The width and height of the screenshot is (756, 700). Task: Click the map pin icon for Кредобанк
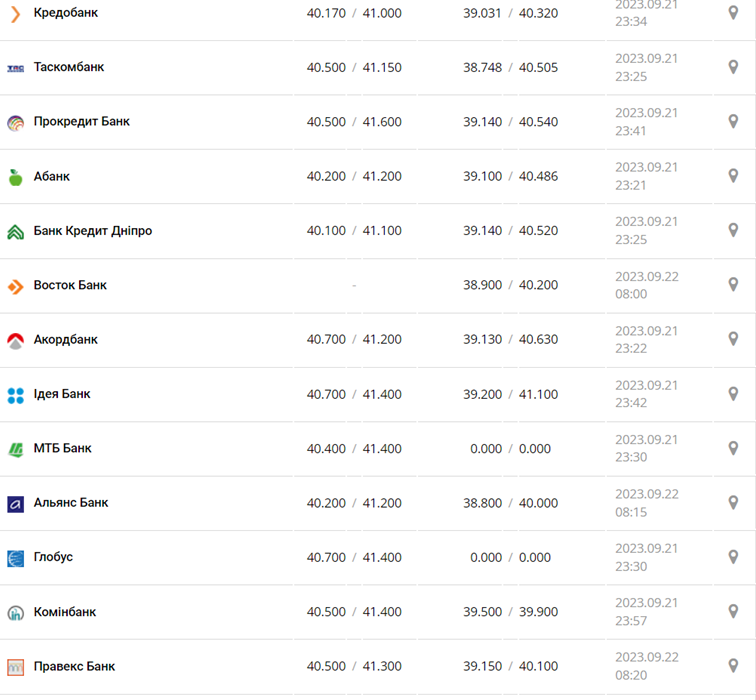[x=733, y=13]
